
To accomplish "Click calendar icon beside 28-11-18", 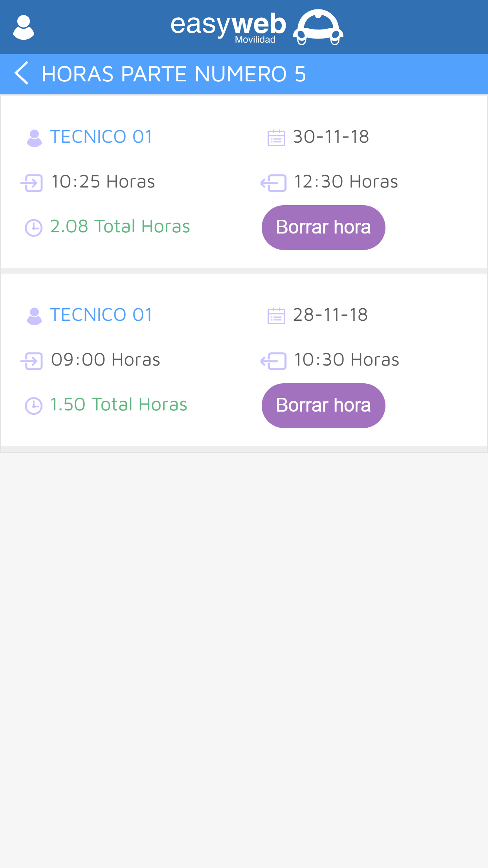I will pos(276,316).
